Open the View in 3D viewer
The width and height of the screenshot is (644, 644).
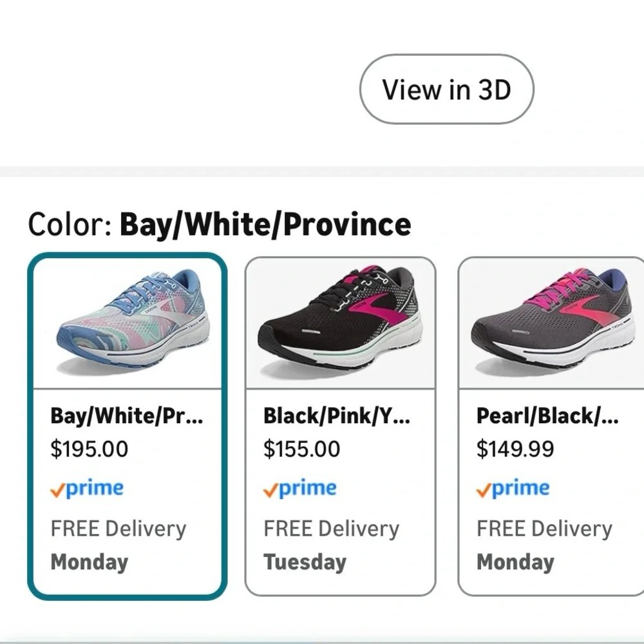pos(447,88)
